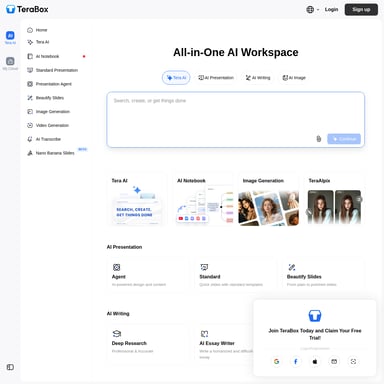
Task: Click the Login link
Action: point(331,10)
